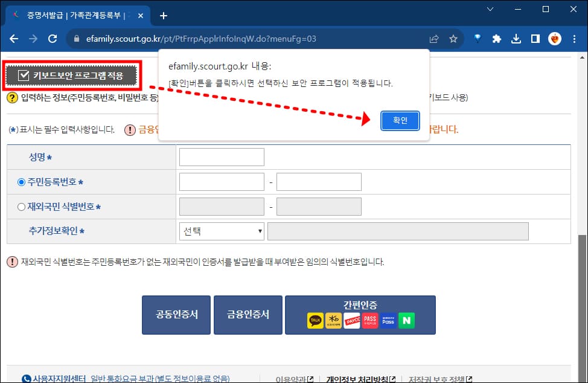The height and width of the screenshot is (383, 588).
Task: Authenticate with the green Naver icon
Action: pos(406,321)
